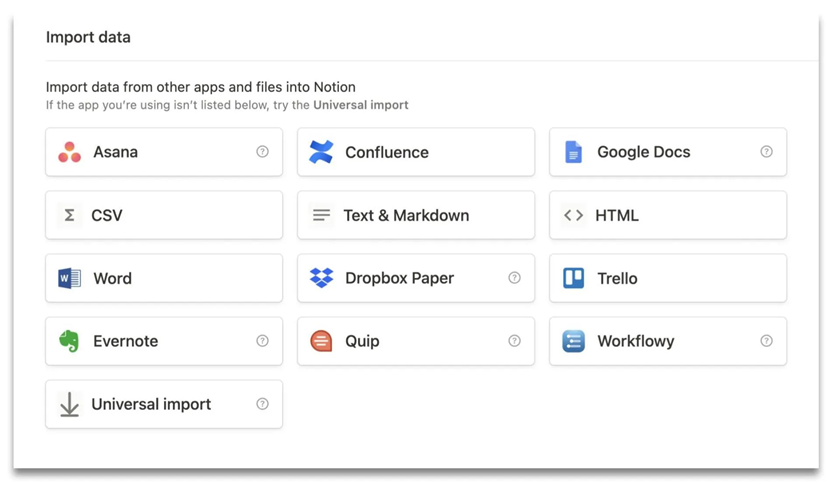This screenshot has height=482, width=833.
Task: Open help for Dropbox Paper import
Action: pos(514,277)
